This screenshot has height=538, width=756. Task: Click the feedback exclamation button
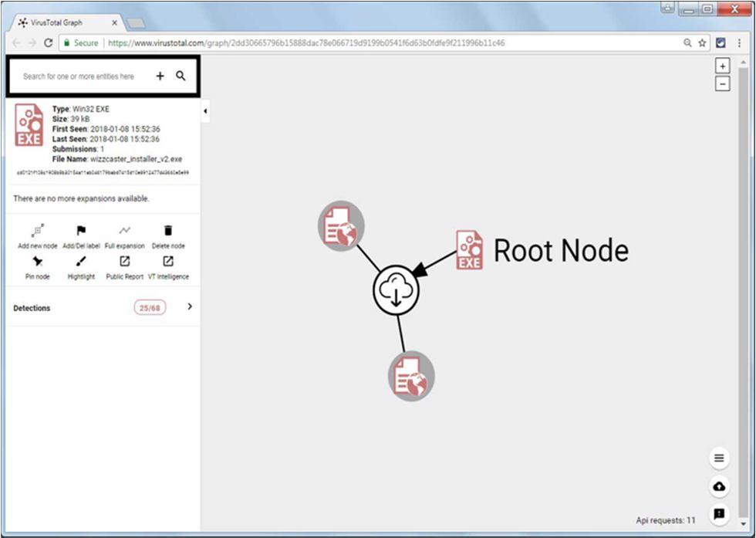[x=719, y=514]
